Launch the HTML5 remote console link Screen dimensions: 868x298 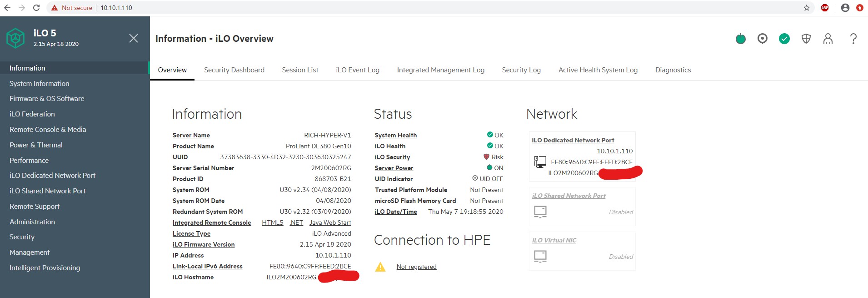272,222
